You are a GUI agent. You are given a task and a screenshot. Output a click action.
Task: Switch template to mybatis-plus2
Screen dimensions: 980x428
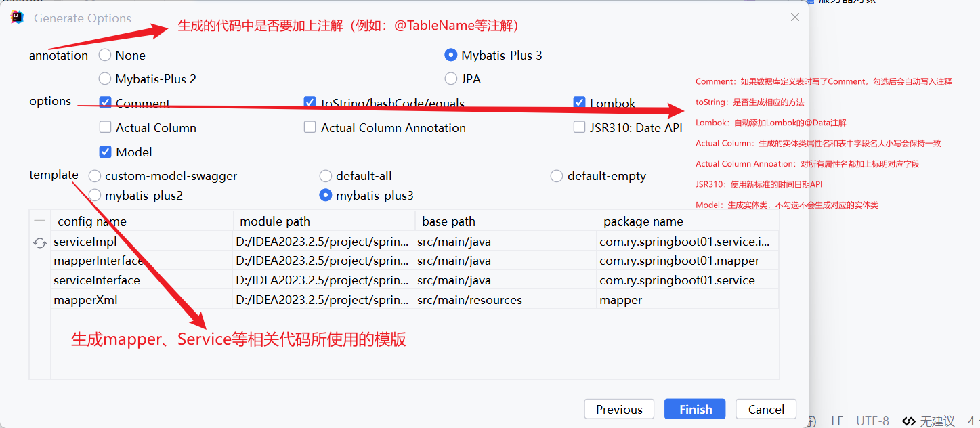tap(94, 195)
